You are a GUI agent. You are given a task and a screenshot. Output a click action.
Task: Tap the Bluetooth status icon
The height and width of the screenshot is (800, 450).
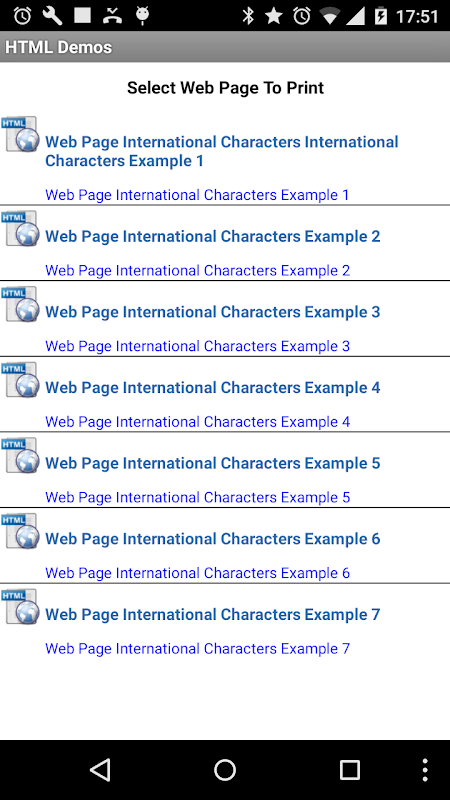tap(248, 16)
